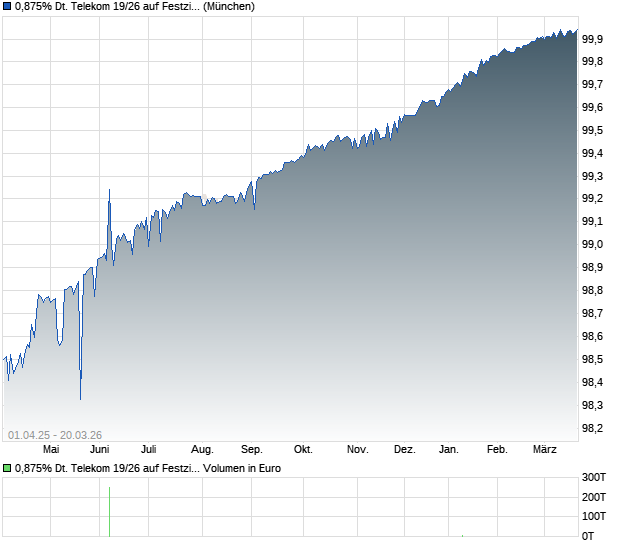This screenshot has height=546, width=620.
Task: Click the 99,9 price axis label
Action: click(592, 39)
